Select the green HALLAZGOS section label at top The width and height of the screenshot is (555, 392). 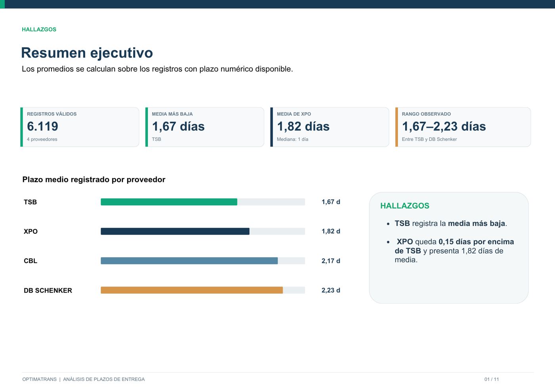pyautogui.click(x=39, y=29)
